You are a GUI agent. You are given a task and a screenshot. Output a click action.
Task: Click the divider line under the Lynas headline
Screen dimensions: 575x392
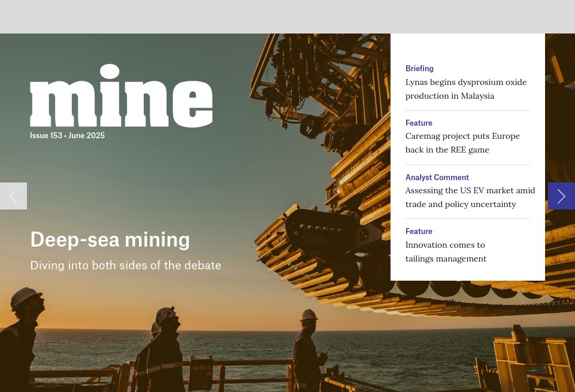[x=468, y=110]
